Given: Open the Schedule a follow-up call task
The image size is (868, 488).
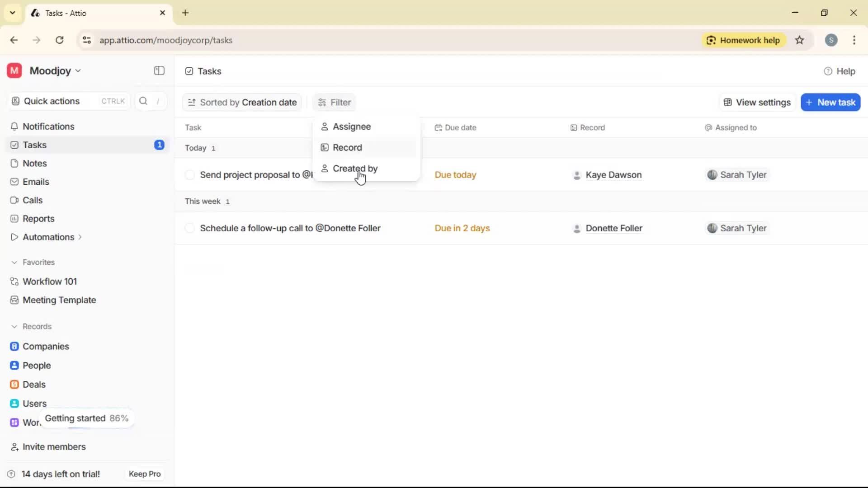Looking at the screenshot, I should 290,228.
